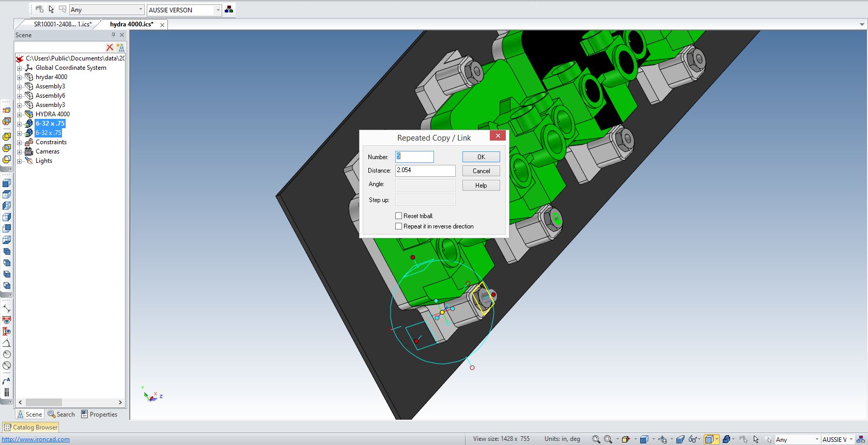The width and height of the screenshot is (868, 445).
Task: Click the move/pan camera icon in status bar
Action: 662,439
